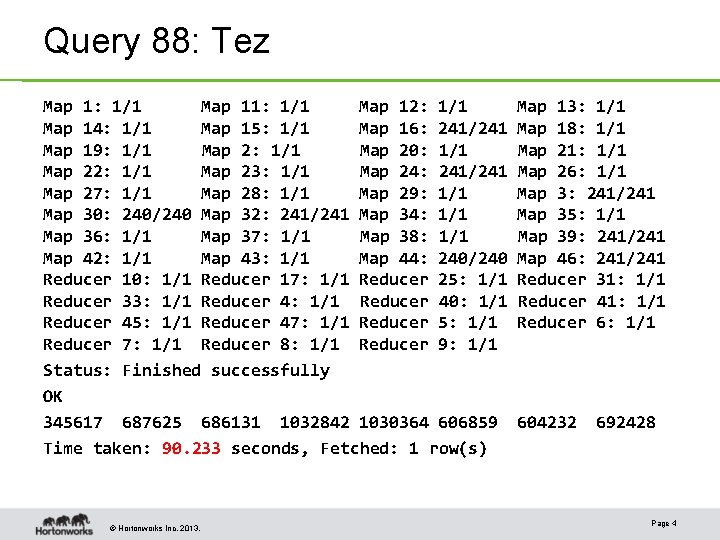Select the 'Map 28: 1/1' entry

(x=255, y=193)
